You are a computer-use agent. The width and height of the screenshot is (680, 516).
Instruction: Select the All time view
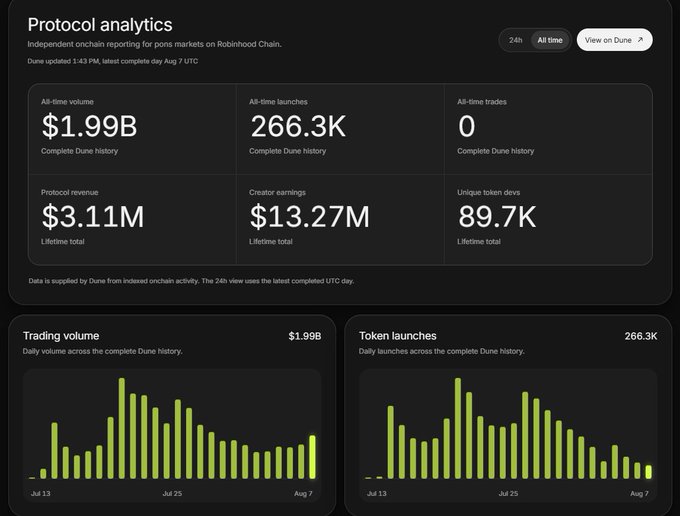pyautogui.click(x=550, y=40)
